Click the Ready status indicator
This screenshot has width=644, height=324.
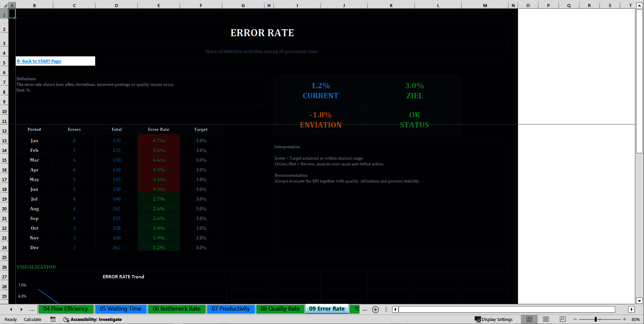pyautogui.click(x=11, y=319)
